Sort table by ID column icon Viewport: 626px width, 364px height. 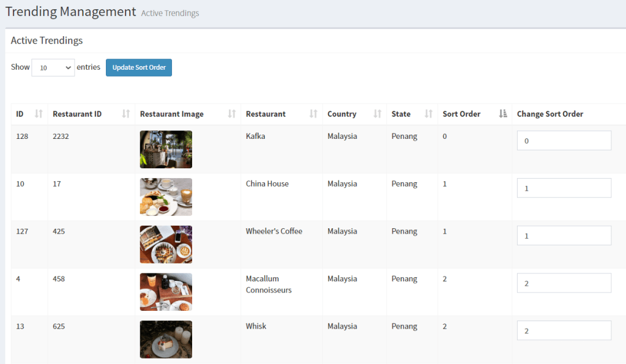click(39, 114)
